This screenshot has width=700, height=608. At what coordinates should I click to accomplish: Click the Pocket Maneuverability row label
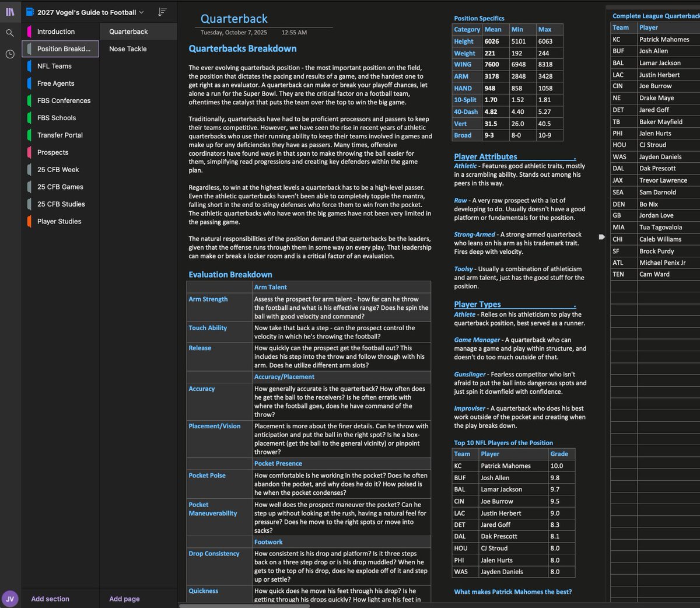point(213,509)
